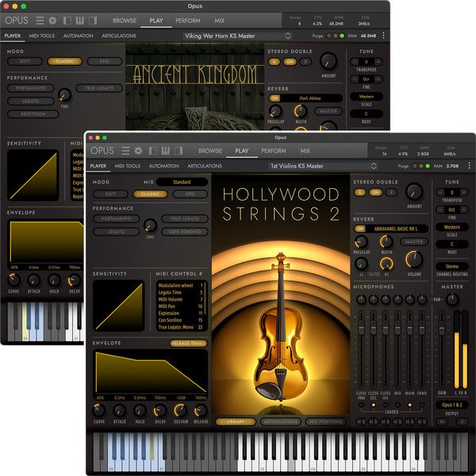The image size is (476, 476).
Task: Open the Mix Standard dropdown
Action: pyautogui.click(x=182, y=182)
